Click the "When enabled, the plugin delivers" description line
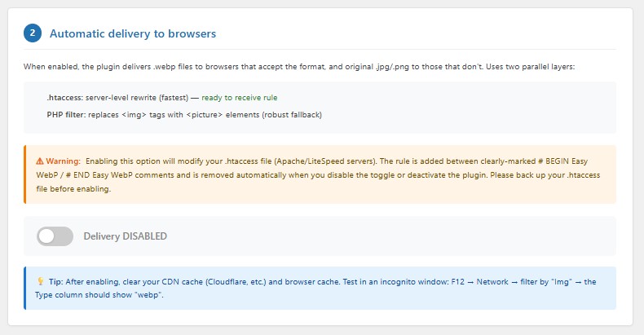 coord(299,67)
